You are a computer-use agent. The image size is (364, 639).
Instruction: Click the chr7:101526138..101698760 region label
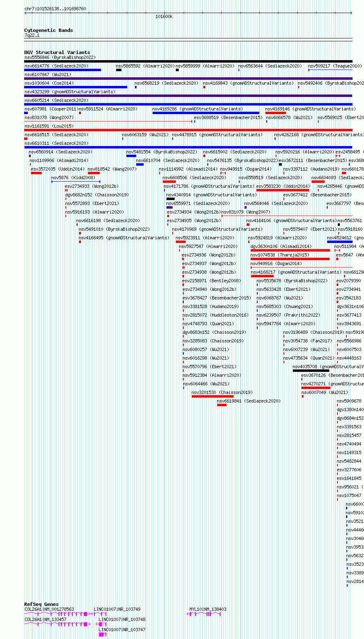[x=55, y=9]
